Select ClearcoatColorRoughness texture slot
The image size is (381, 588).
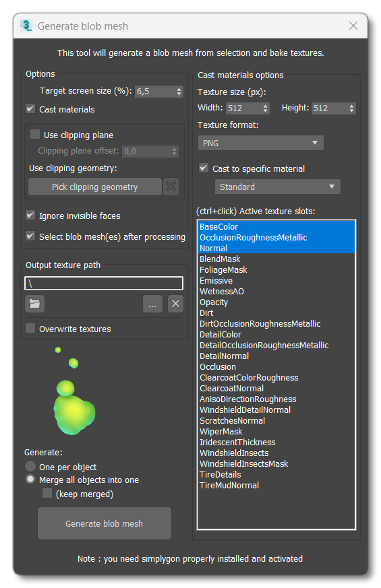276,377
